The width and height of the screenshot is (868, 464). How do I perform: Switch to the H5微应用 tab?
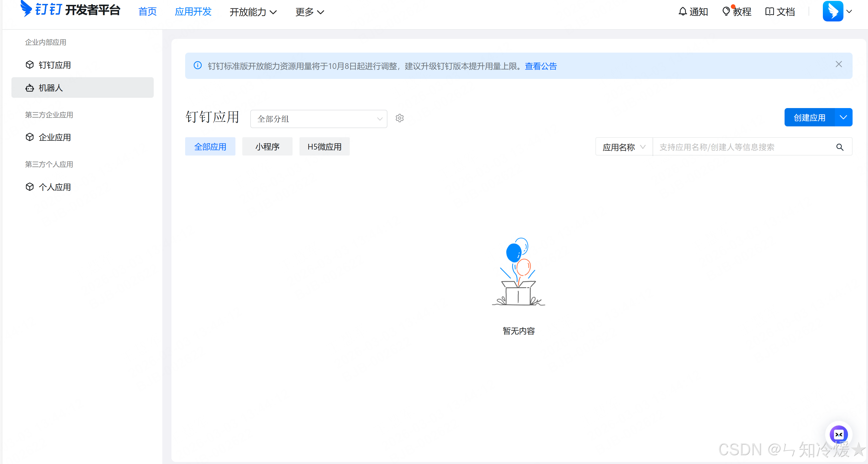tap(324, 146)
